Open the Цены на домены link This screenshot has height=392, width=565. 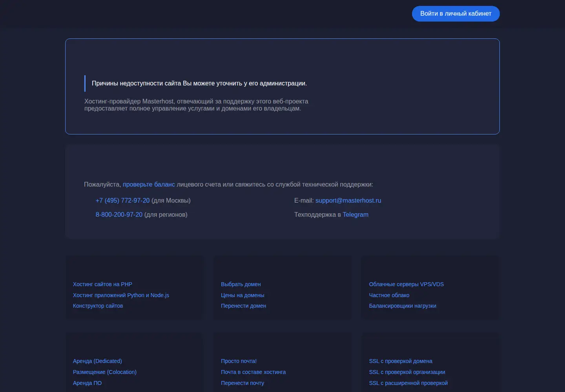click(x=242, y=295)
